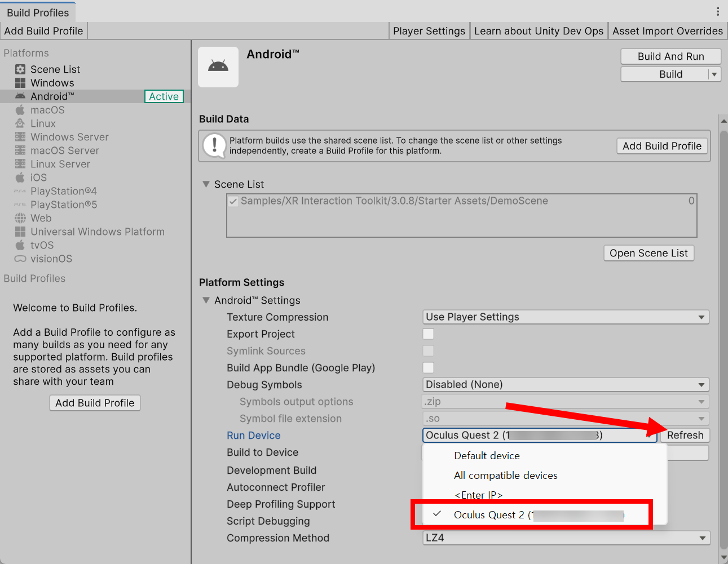The width and height of the screenshot is (728, 564).
Task: Click the visionOS headset icon
Action: coord(20,259)
